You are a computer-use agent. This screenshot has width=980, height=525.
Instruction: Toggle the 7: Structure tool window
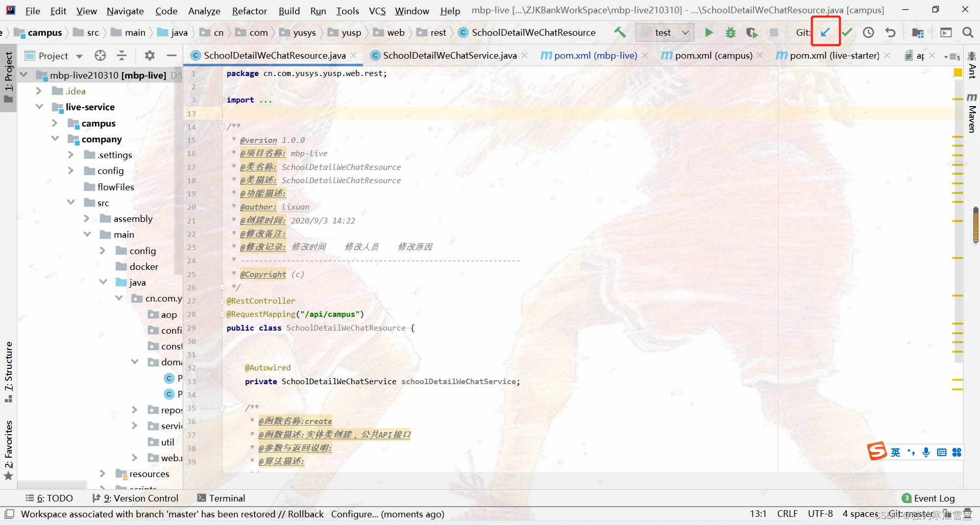[8, 371]
